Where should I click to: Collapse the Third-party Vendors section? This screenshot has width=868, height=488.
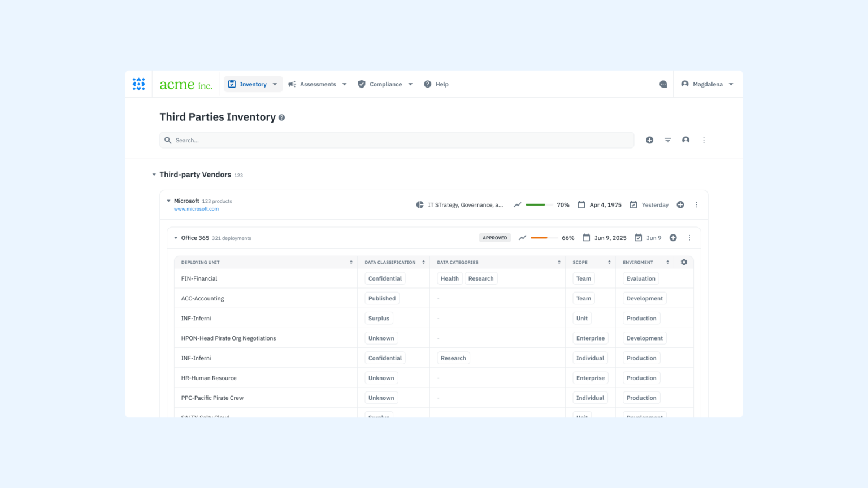coord(154,175)
